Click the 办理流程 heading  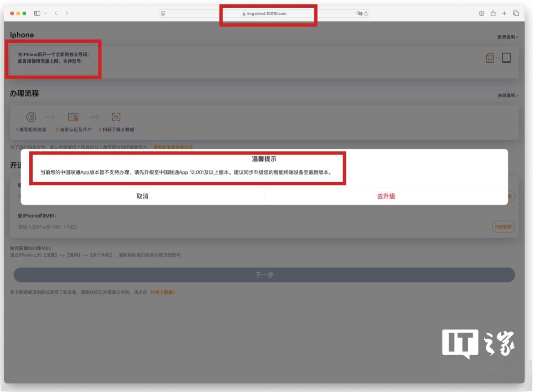click(24, 93)
